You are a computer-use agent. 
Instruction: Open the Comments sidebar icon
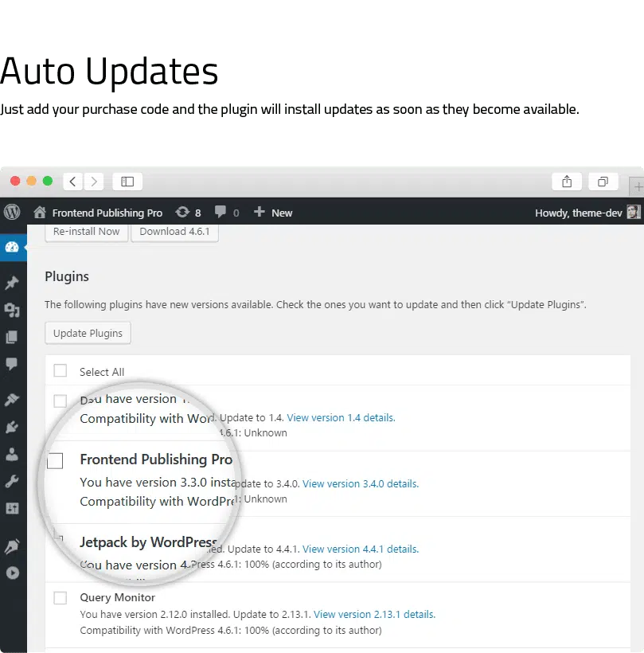tap(12, 364)
